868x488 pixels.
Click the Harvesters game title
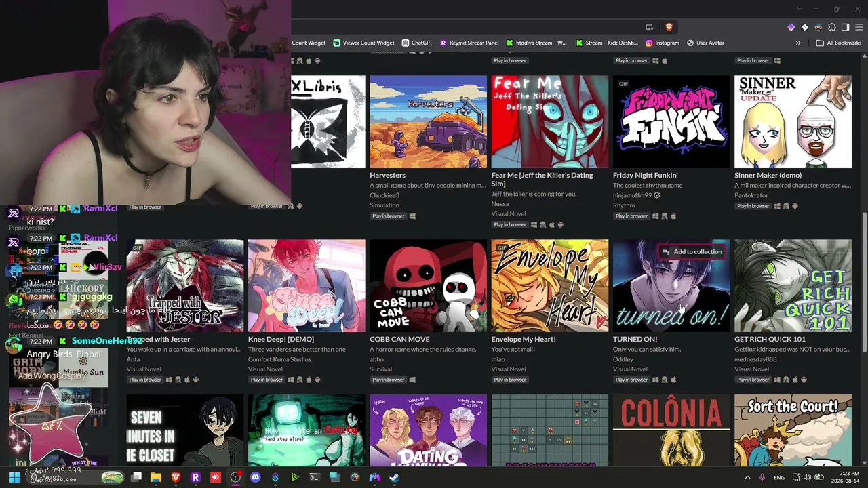click(387, 175)
